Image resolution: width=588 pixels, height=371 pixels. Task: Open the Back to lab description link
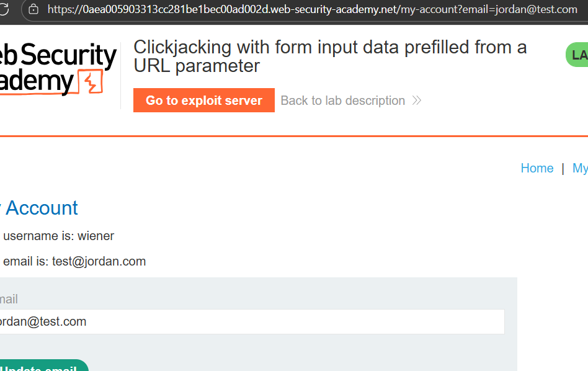(x=342, y=101)
